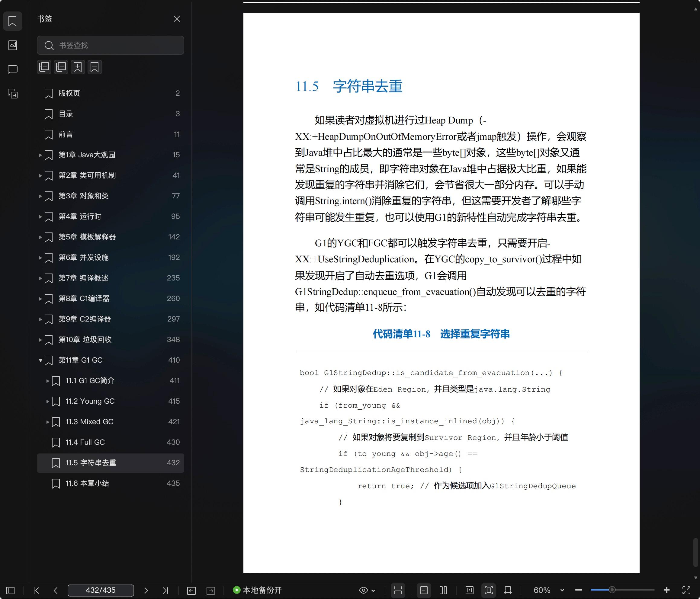Go to the previous page

56,590
